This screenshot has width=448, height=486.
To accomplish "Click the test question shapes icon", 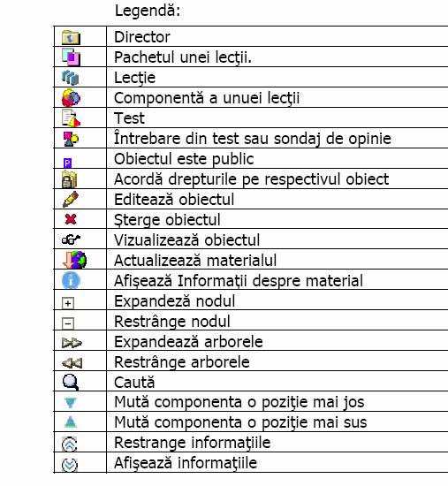I will point(71,139).
